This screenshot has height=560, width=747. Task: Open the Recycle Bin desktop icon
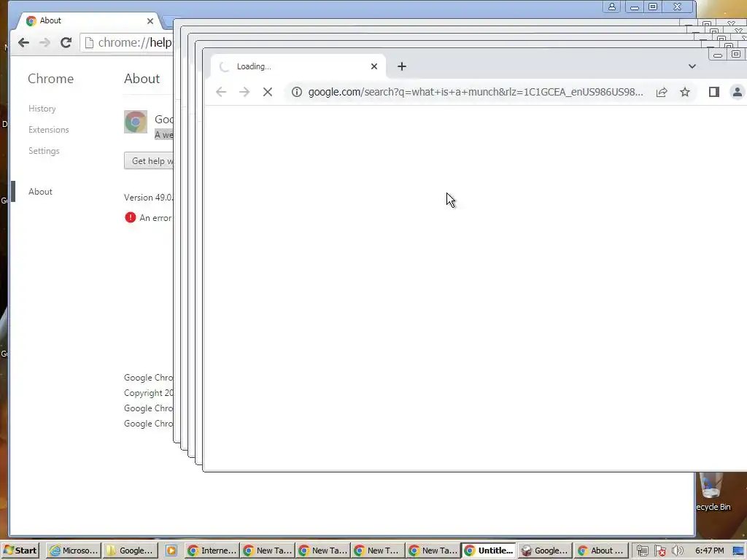click(713, 493)
